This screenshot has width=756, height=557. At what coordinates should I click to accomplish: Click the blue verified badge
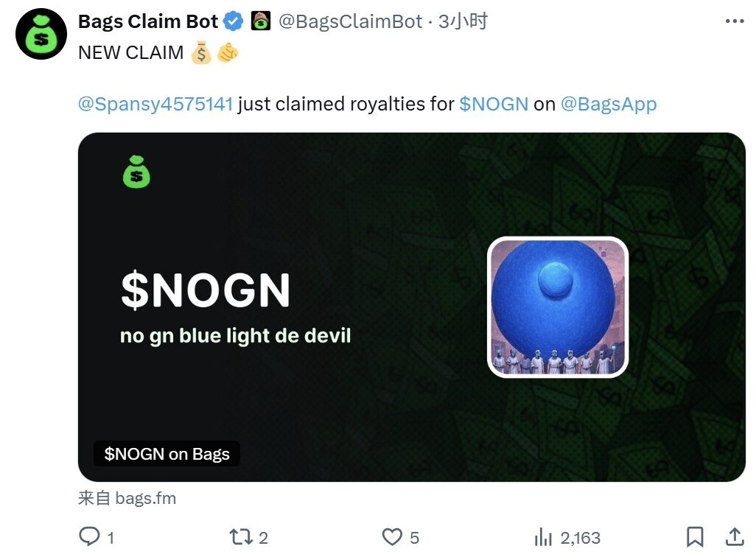[234, 21]
